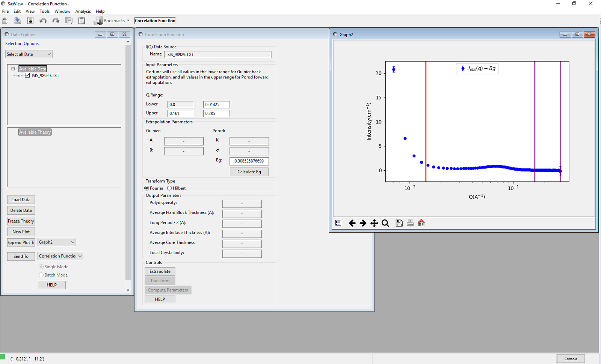The height and width of the screenshot is (364, 601).
Task: Open the Graph2 plot selection dropdown
Action: [57, 242]
